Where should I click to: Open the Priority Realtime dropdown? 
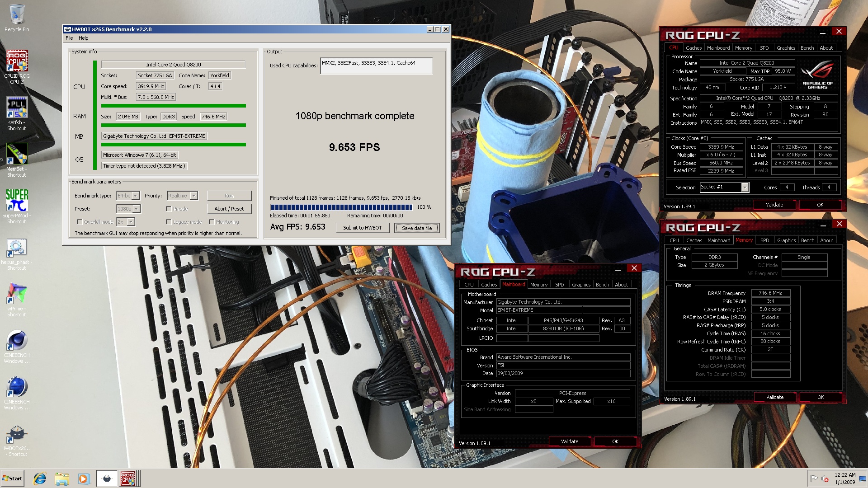(183, 196)
